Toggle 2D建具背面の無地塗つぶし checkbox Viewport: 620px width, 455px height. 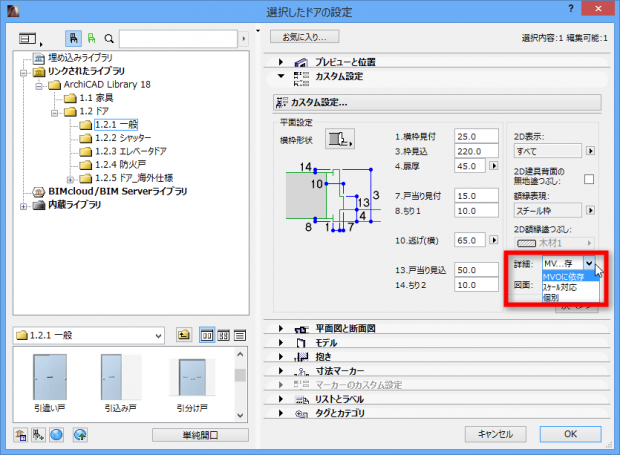[x=589, y=179]
